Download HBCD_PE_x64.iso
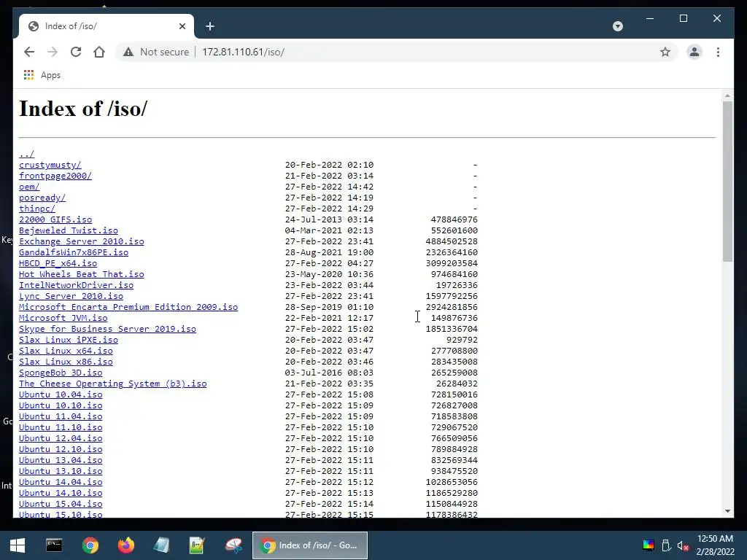This screenshot has width=747, height=560. click(58, 263)
